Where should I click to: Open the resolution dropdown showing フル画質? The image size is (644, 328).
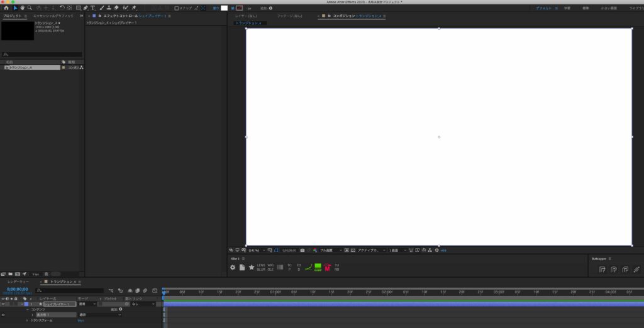pyautogui.click(x=331, y=251)
